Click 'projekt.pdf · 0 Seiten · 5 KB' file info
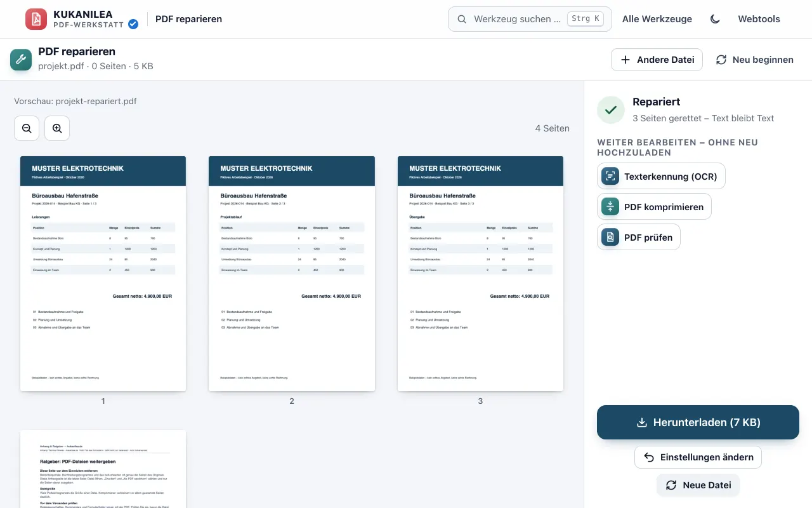Image resolution: width=812 pixels, height=508 pixels. (x=96, y=66)
